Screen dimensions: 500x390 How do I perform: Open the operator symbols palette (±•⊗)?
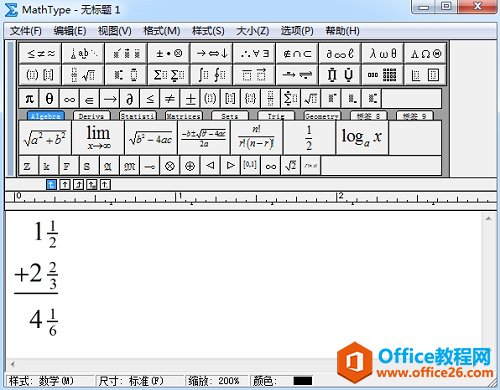(x=169, y=53)
